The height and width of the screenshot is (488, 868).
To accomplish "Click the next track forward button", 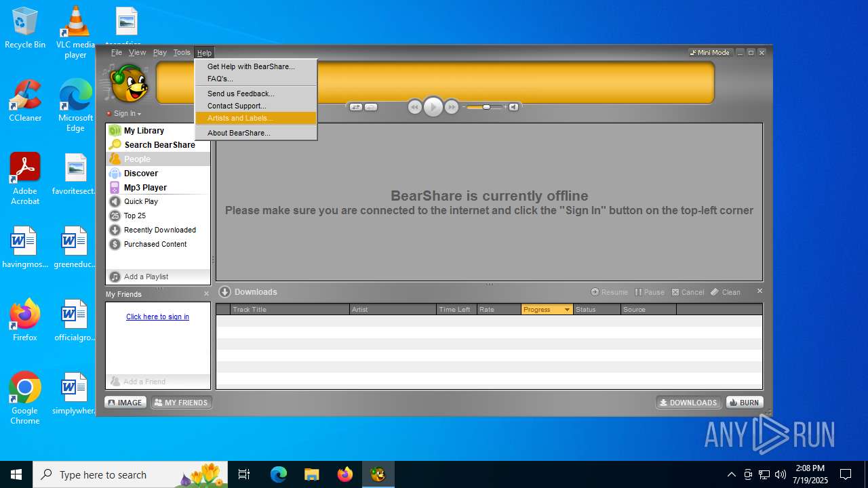I will click(451, 107).
